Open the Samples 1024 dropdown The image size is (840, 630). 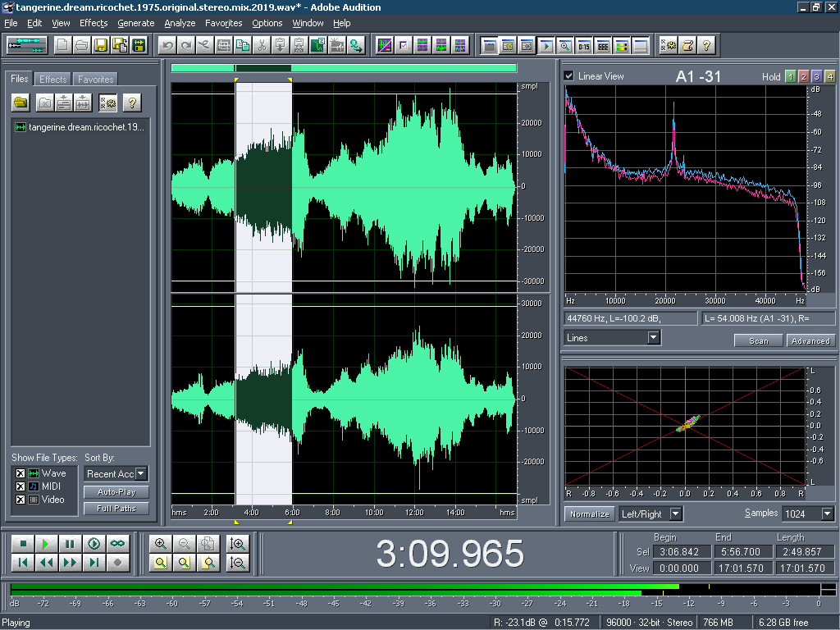827,514
